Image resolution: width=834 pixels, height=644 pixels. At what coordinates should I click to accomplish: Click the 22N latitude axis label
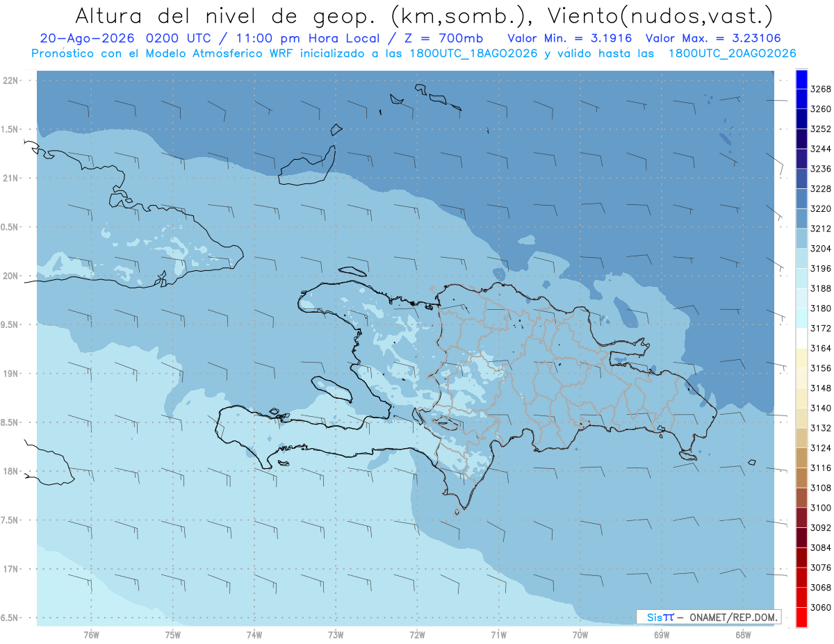pyautogui.click(x=10, y=81)
